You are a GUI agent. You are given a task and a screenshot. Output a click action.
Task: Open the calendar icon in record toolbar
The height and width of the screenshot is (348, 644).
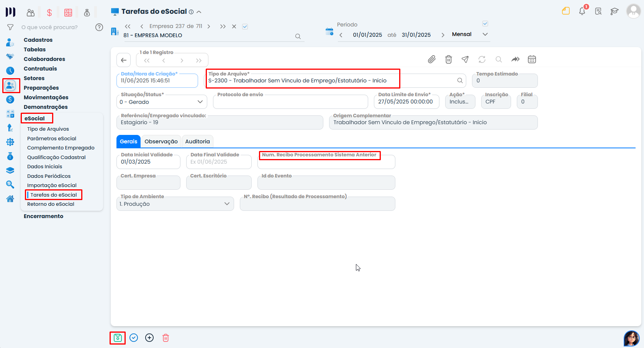pyautogui.click(x=532, y=59)
